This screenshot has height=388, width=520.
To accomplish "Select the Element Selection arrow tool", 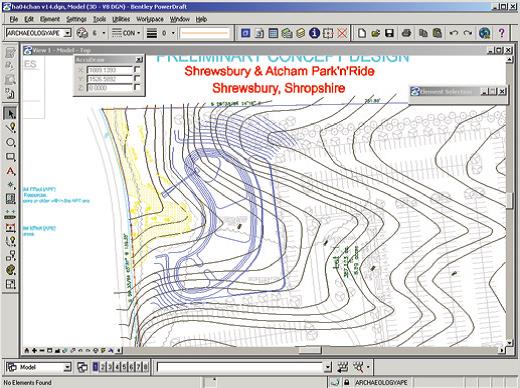I will click(x=10, y=114).
